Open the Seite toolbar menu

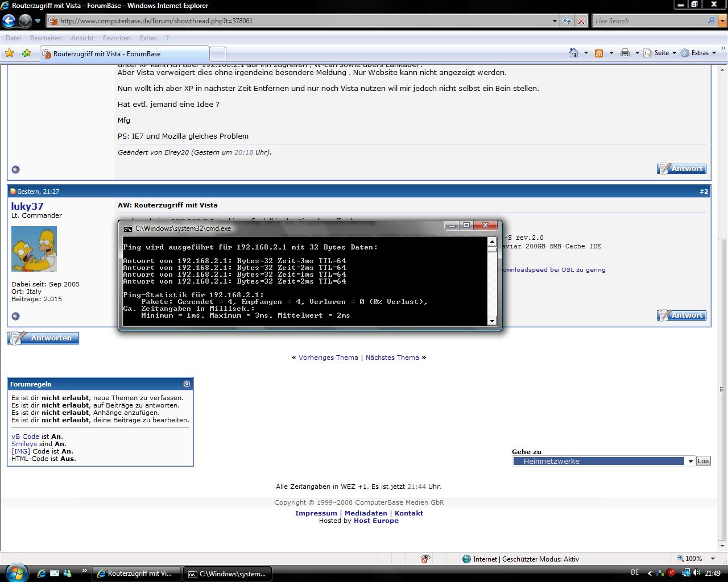point(660,53)
